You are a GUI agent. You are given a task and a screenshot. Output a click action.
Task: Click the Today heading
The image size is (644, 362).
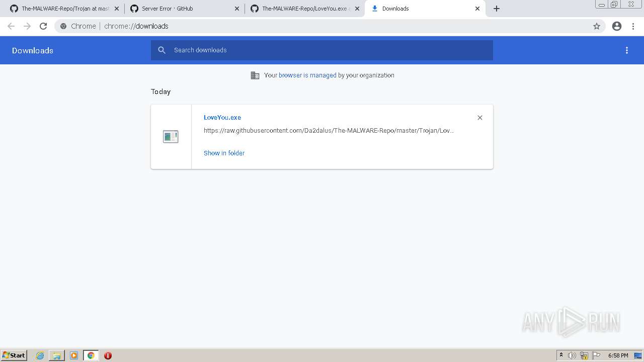click(160, 92)
